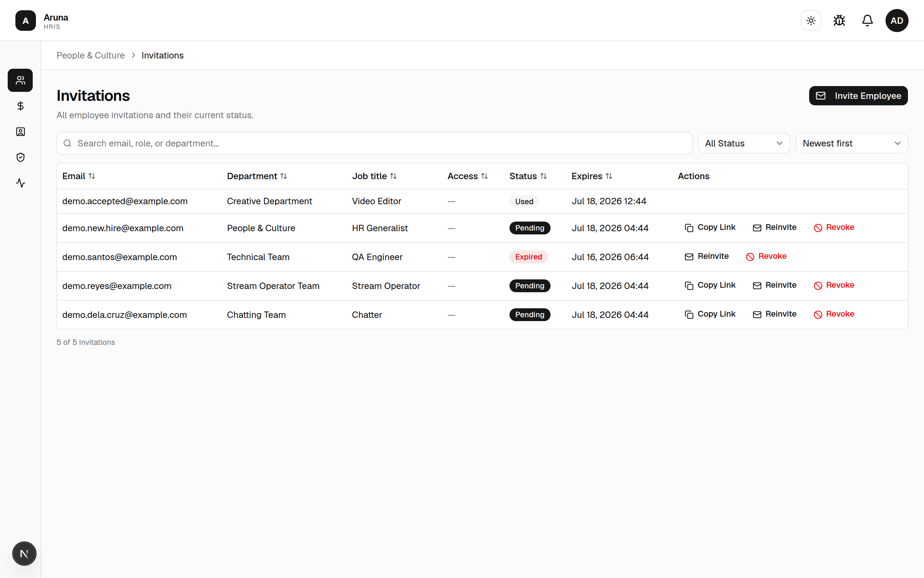Click the demo.reyes@example.com email cell
924x578 pixels.
coord(117,286)
